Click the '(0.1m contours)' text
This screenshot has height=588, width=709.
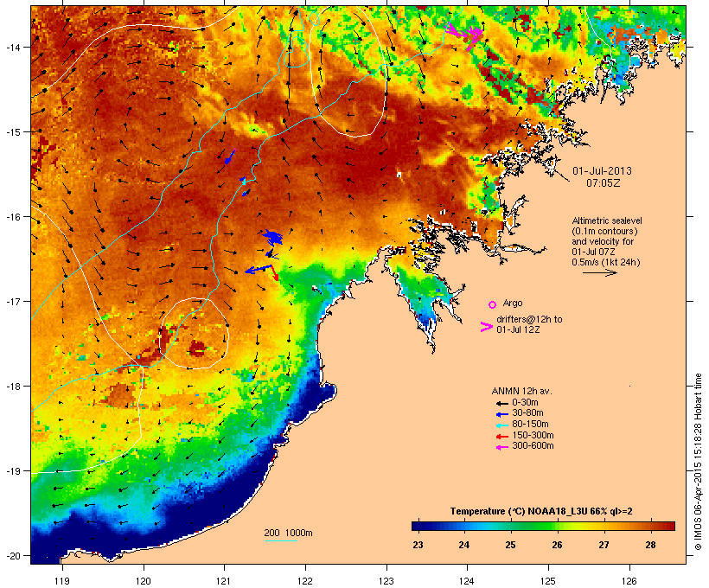click(604, 231)
